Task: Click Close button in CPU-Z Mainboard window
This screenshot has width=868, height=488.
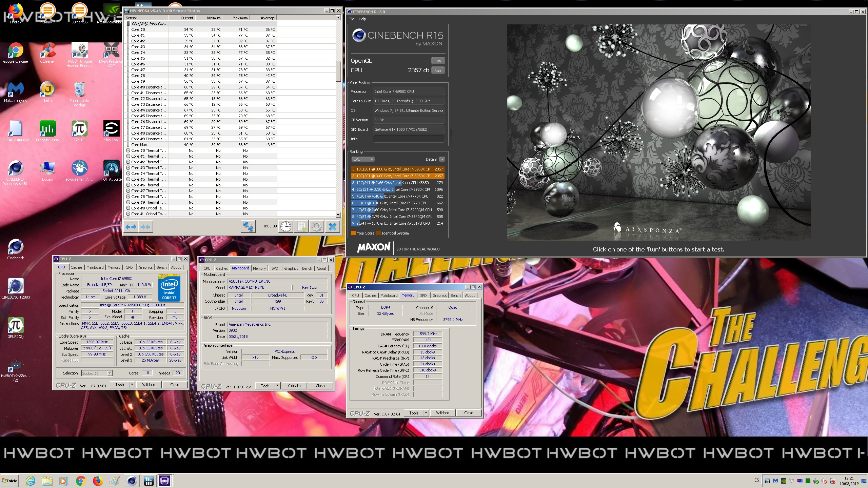Action: pyautogui.click(x=320, y=386)
